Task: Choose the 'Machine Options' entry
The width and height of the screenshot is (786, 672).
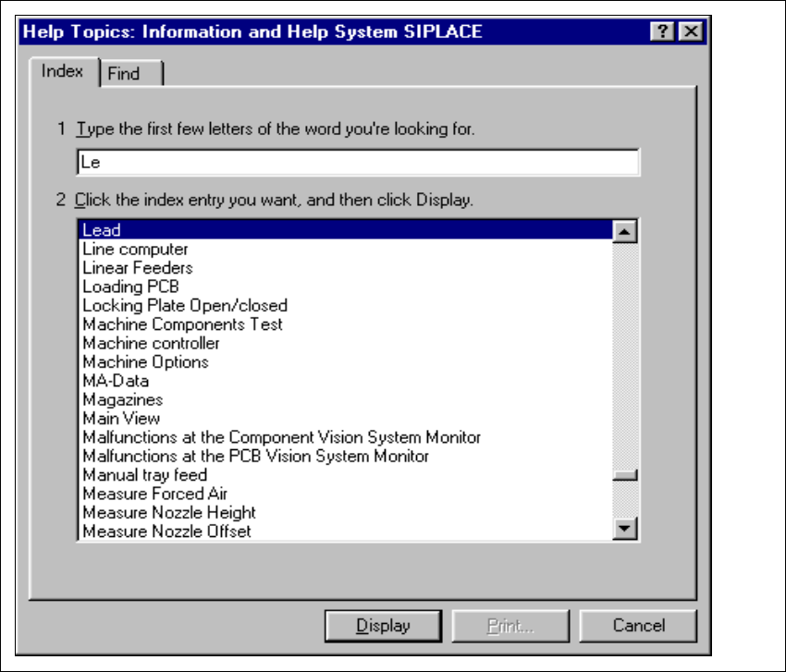Action: point(346,361)
